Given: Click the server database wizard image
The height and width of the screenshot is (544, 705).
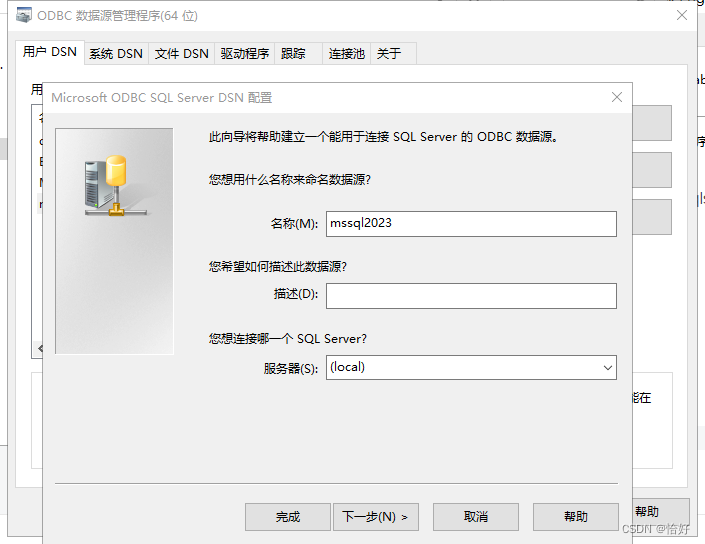Looking at the screenshot, I should 114,241.
